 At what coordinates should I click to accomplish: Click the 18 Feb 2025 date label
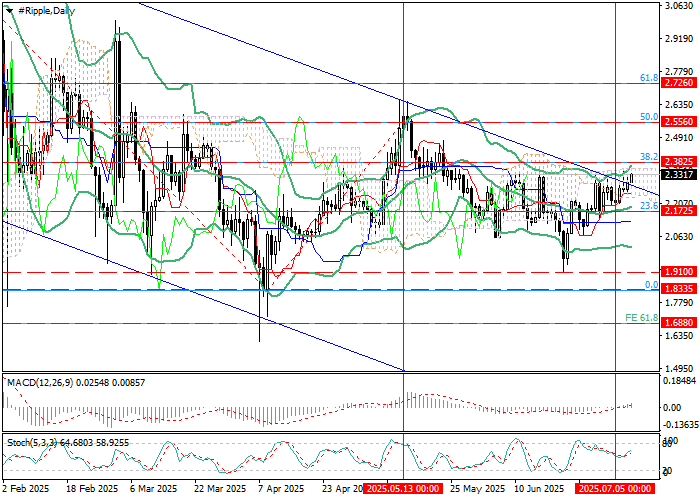[x=92, y=488]
